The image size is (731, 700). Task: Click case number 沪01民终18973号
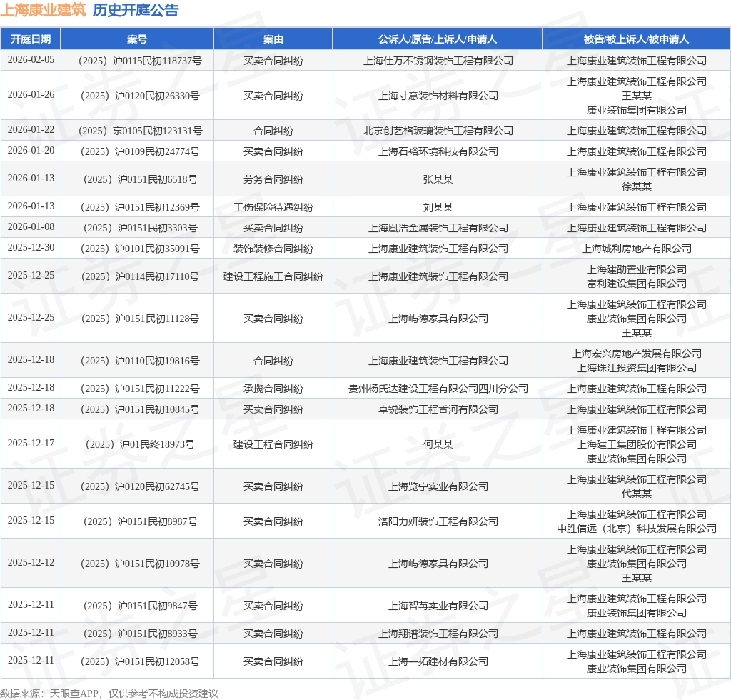coord(140,444)
